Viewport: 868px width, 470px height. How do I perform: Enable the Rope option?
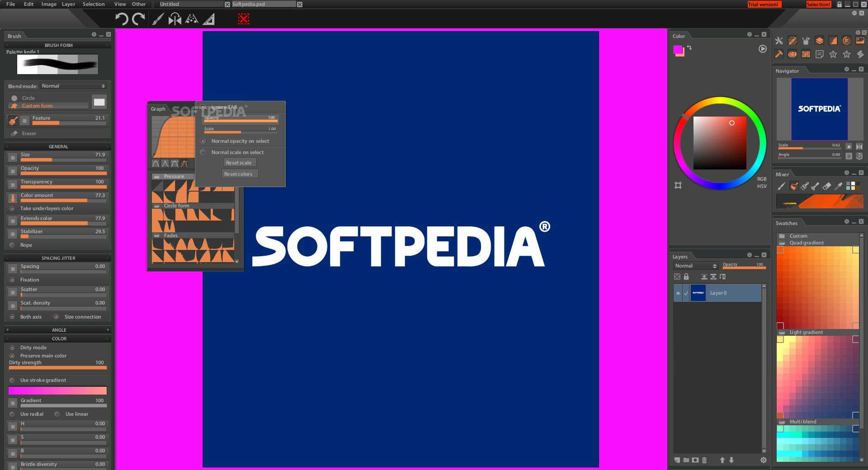[x=12, y=245]
